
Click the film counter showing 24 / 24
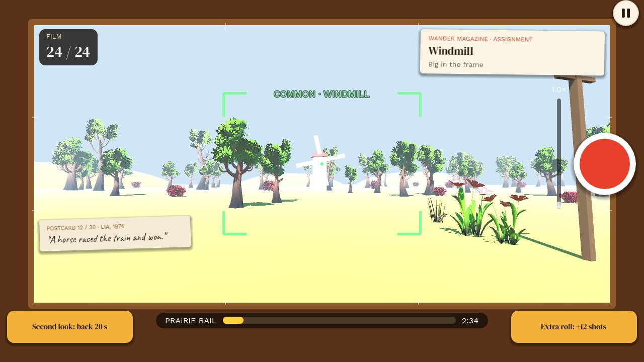pyautogui.click(x=68, y=47)
